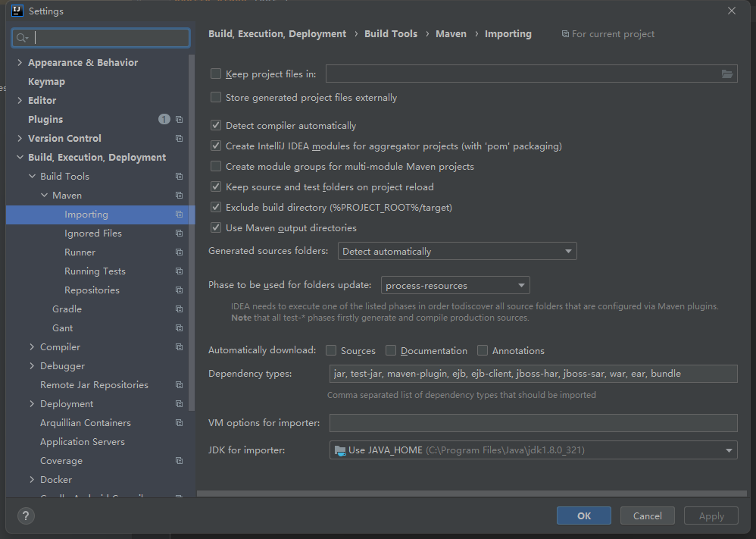Click the help question mark icon
756x539 pixels.
(25, 515)
